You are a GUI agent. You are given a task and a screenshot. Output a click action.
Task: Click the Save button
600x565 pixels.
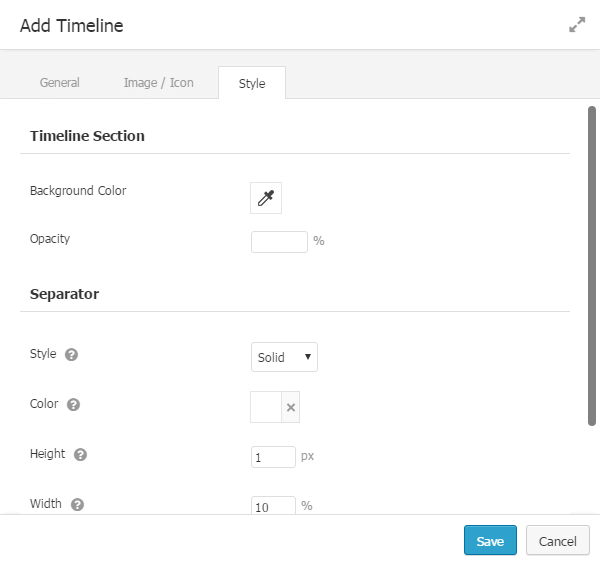pos(490,541)
